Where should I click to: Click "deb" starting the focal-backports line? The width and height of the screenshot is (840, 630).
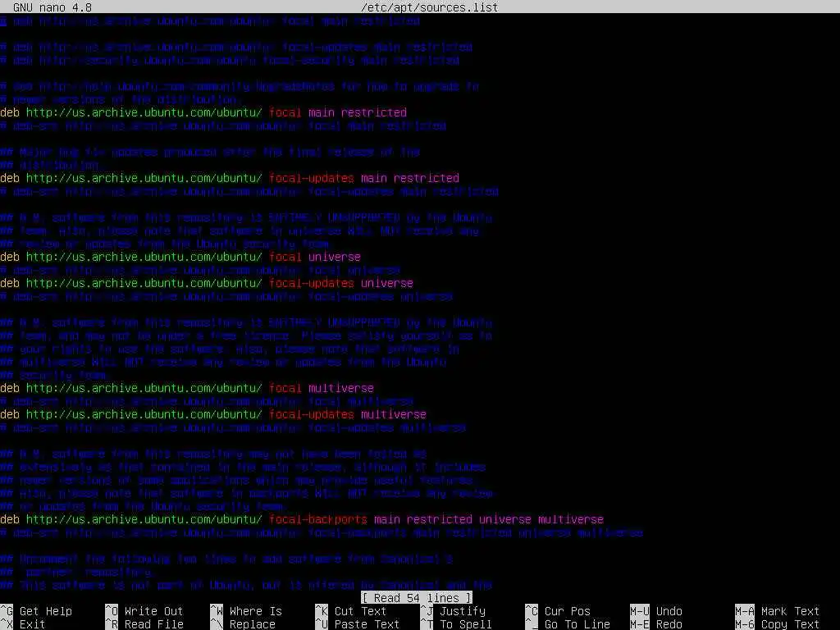click(x=10, y=519)
